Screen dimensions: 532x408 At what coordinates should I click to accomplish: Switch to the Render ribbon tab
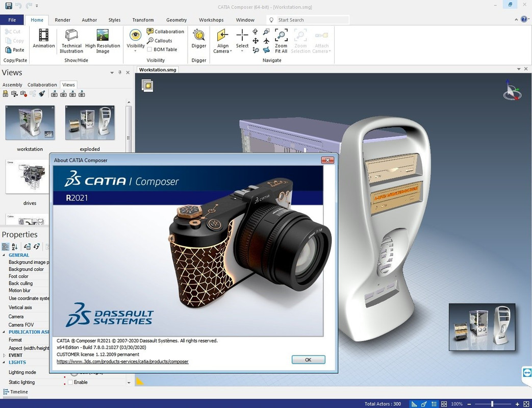(x=62, y=20)
